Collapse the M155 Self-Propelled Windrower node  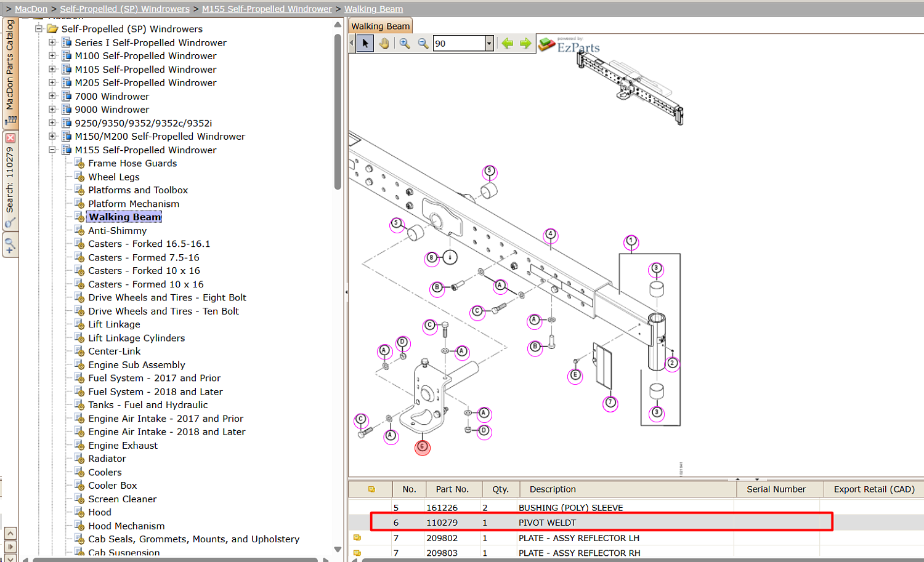click(x=52, y=150)
